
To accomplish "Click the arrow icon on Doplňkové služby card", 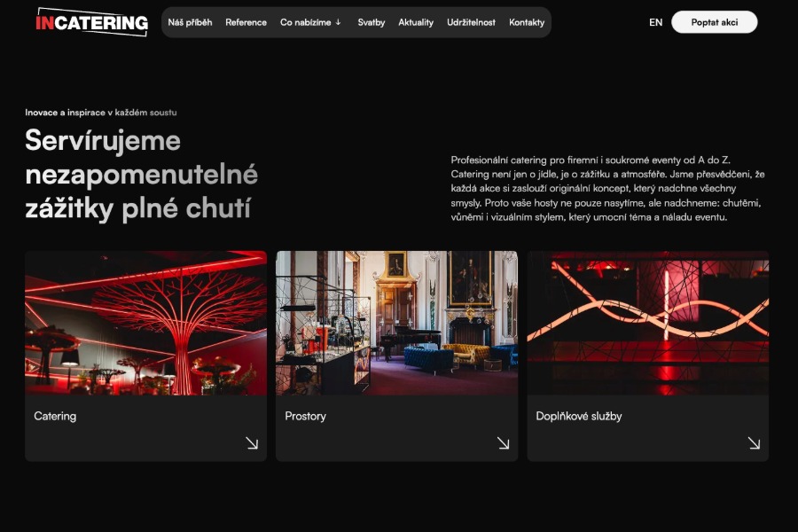I will tap(754, 443).
